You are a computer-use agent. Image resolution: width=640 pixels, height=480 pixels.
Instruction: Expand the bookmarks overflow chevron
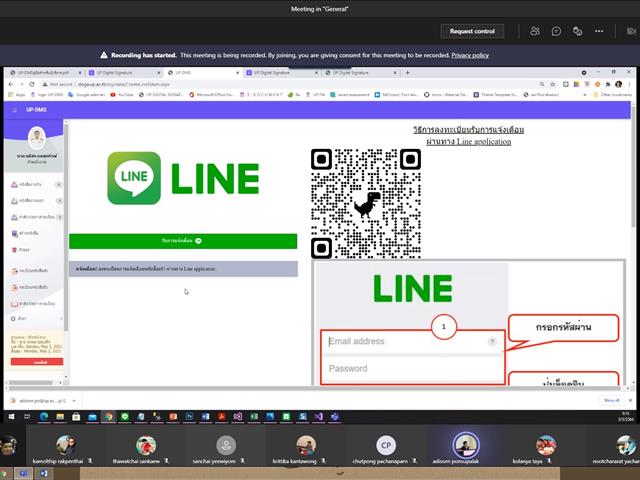(584, 95)
